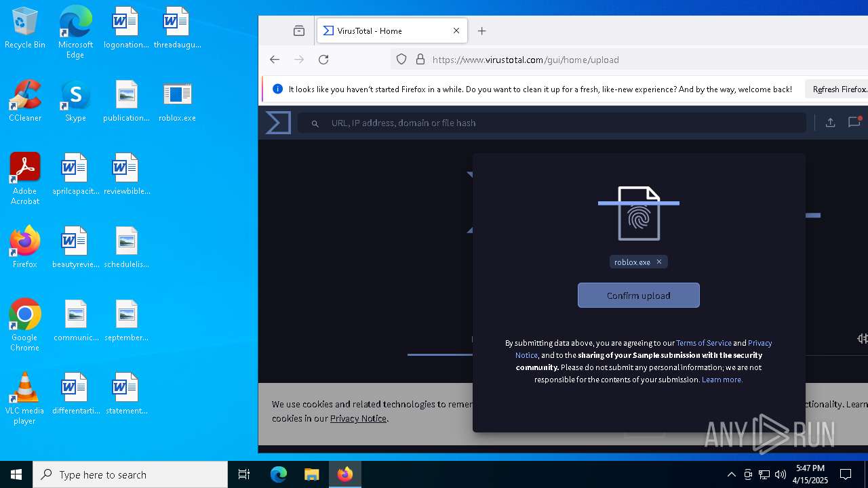Select the logonation Word document
The height and width of the screenshot is (488, 868).
126,28
